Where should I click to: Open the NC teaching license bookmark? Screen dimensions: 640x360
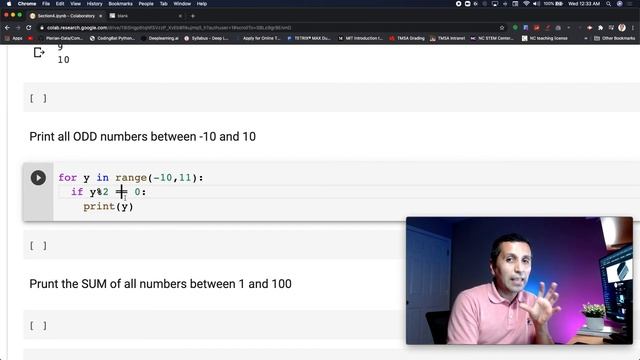545,38
